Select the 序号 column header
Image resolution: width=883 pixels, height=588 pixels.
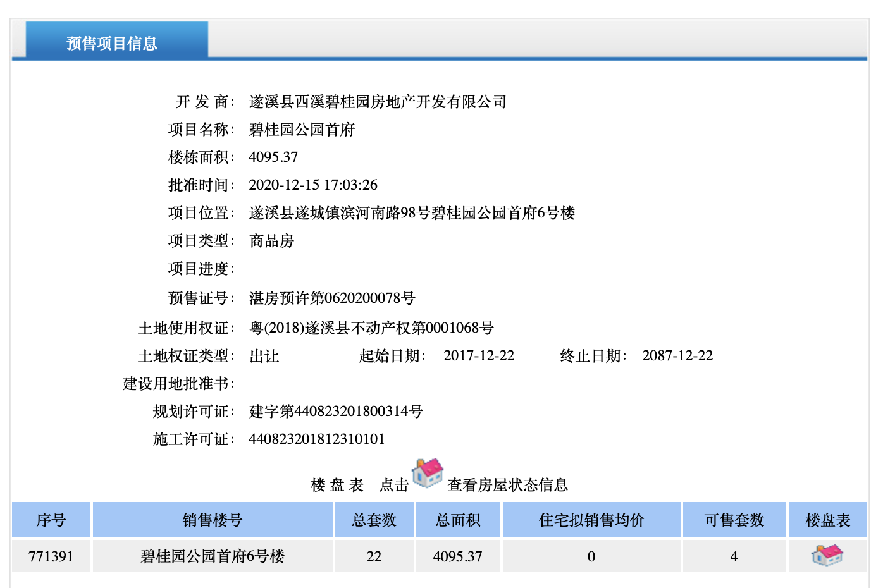(51, 520)
